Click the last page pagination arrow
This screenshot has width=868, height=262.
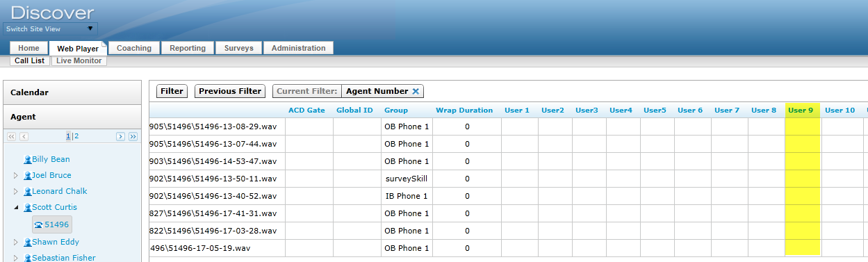tap(133, 137)
